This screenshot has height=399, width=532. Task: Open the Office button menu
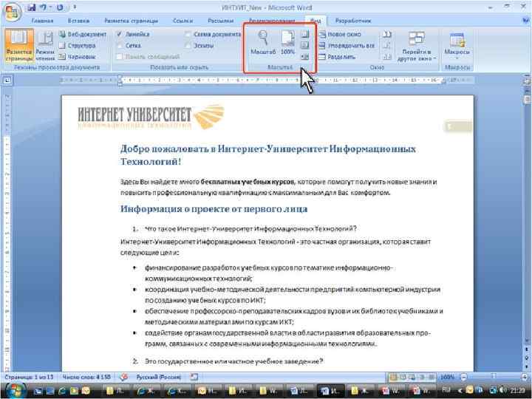point(12,13)
